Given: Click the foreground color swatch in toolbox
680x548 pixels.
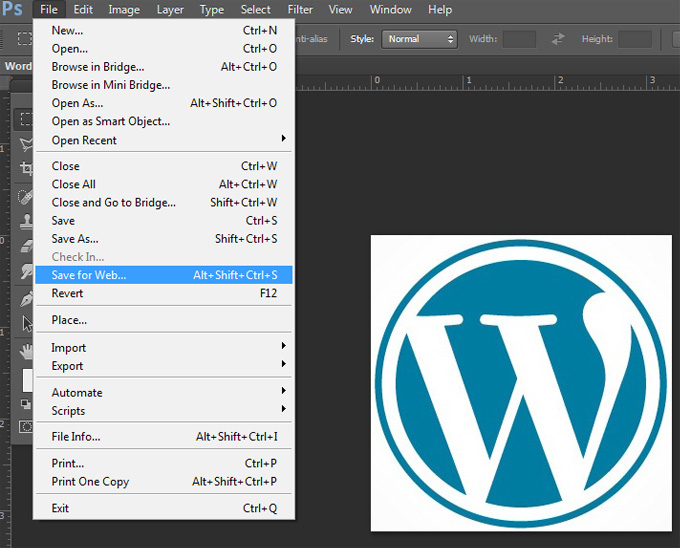Looking at the screenshot, I should pyautogui.click(x=27, y=381).
